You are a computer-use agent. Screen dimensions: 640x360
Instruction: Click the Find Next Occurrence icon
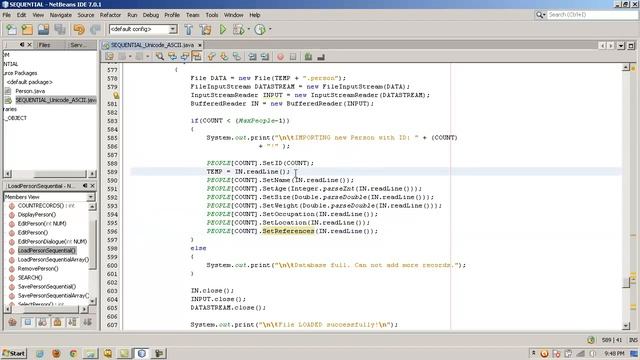point(184,57)
